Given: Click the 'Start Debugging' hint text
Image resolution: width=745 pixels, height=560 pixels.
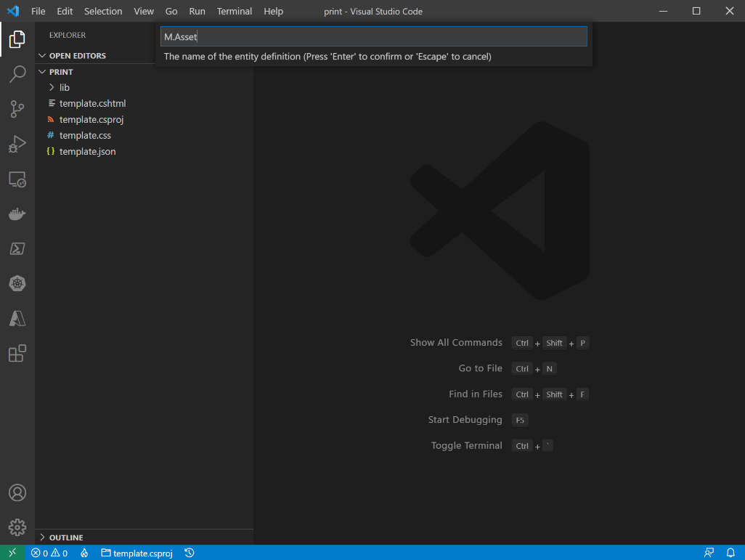Looking at the screenshot, I should [x=465, y=419].
